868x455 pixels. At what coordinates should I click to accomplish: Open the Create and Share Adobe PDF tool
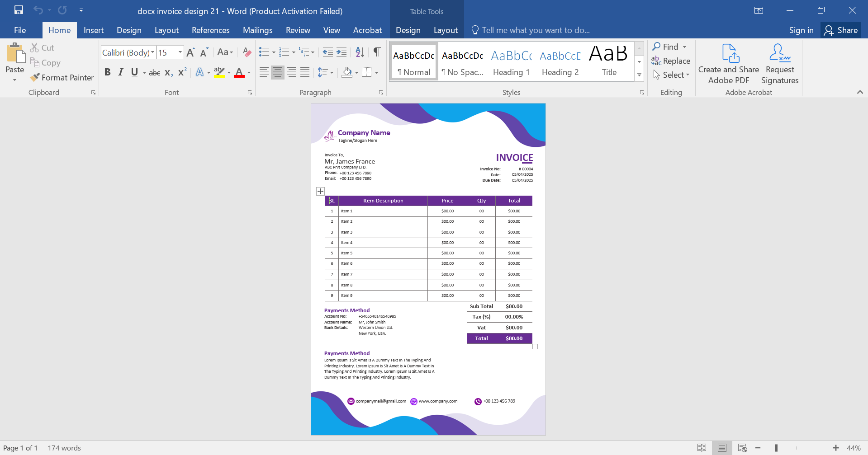coord(728,63)
